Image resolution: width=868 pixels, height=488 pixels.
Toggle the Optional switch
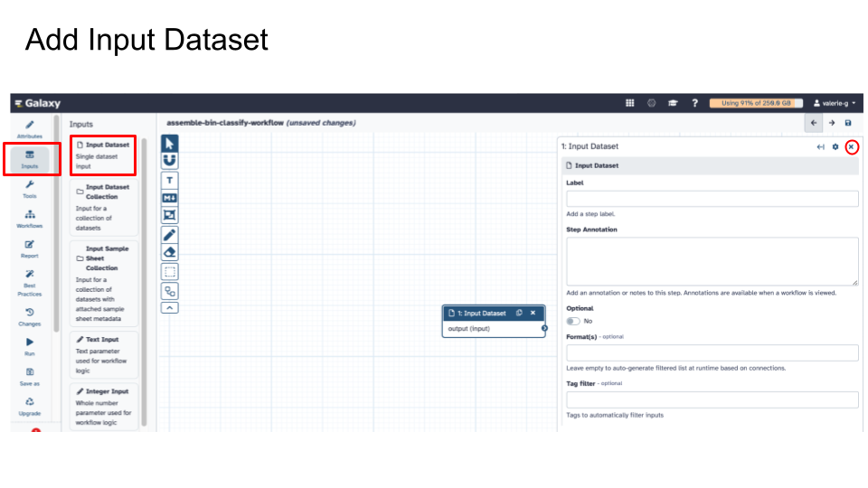coord(573,321)
